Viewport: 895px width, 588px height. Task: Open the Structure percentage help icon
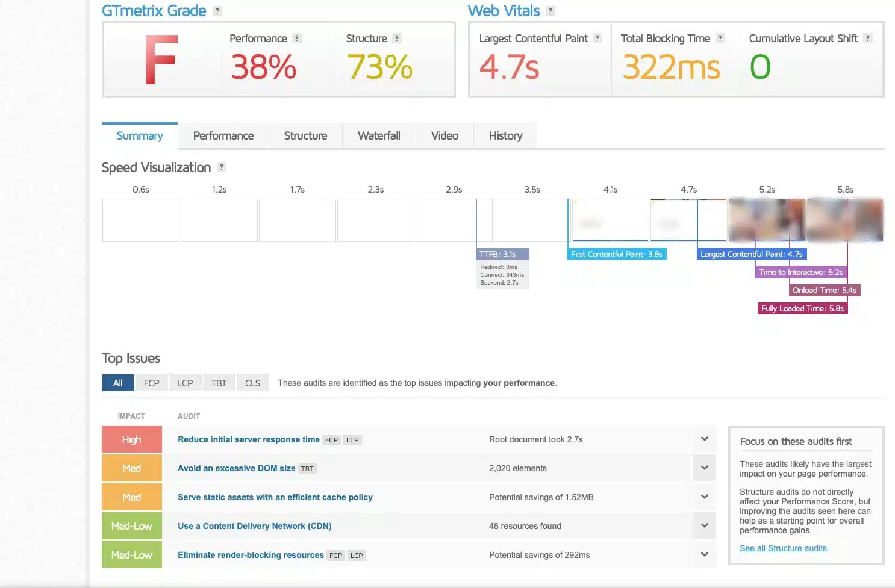[396, 38]
